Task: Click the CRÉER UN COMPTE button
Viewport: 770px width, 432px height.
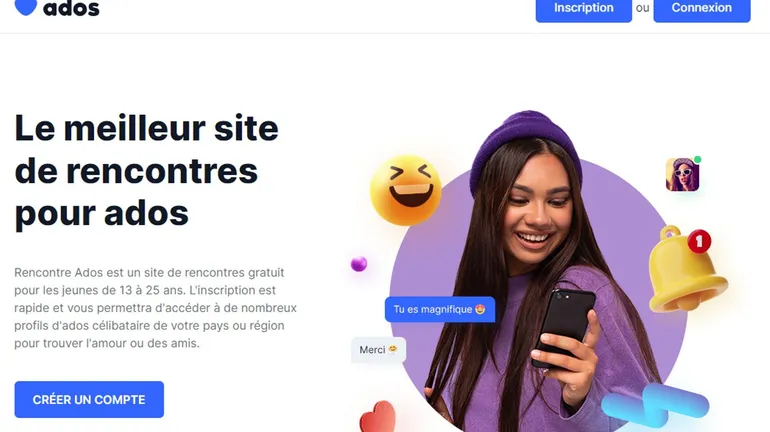Action: tap(89, 400)
